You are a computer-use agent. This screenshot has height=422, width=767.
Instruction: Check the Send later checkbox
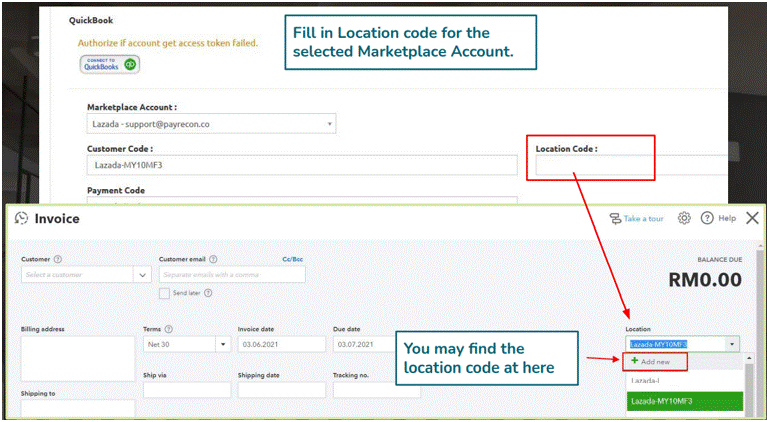tap(165, 293)
